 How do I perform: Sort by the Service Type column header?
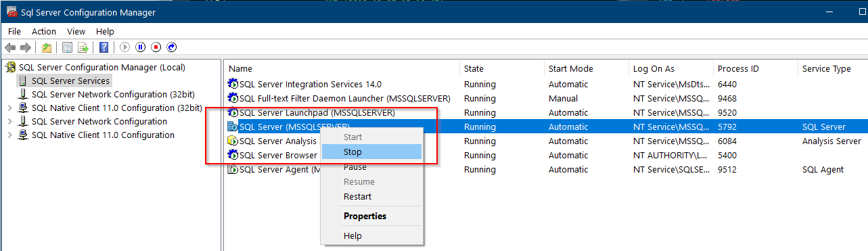(x=832, y=68)
